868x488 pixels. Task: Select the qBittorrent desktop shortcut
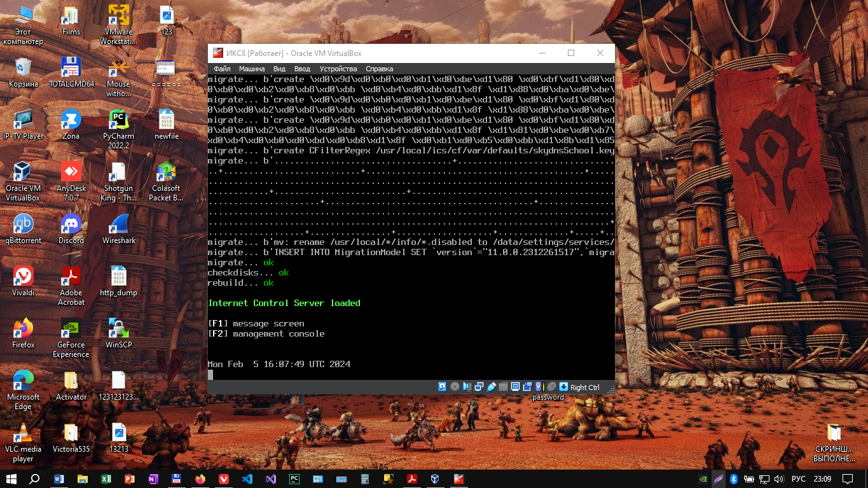[23, 229]
